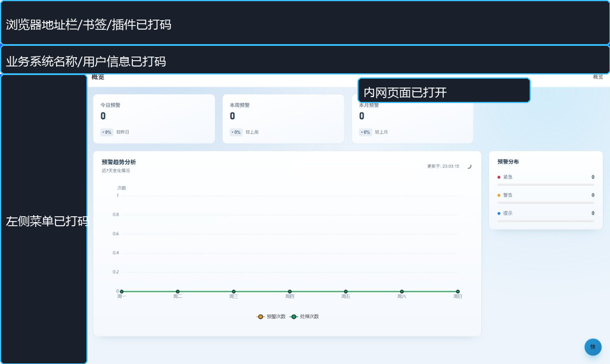The image size is (610, 364).
Task: Click the 次数 y-axis title
Action: coord(122,188)
